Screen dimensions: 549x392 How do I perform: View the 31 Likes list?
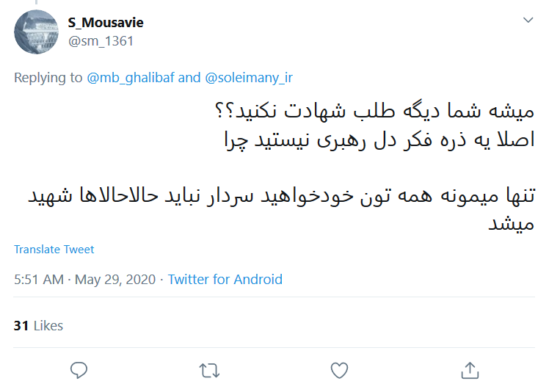click(x=38, y=326)
